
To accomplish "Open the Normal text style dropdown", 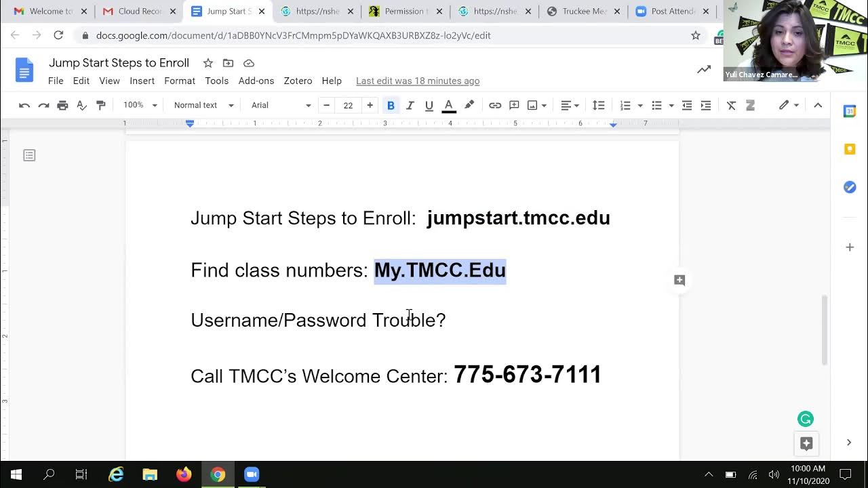I will (x=203, y=105).
